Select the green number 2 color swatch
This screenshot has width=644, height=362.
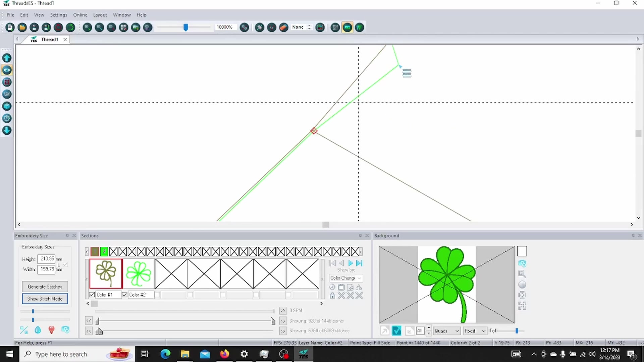pos(104,251)
